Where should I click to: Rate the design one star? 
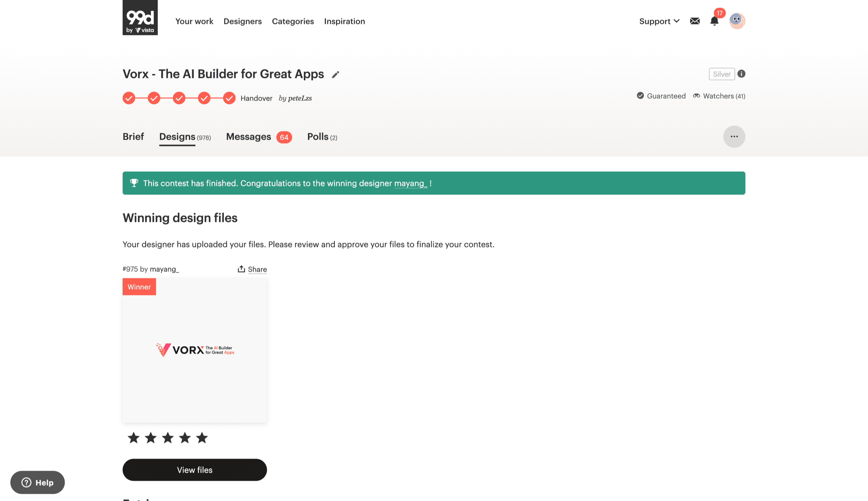134,438
